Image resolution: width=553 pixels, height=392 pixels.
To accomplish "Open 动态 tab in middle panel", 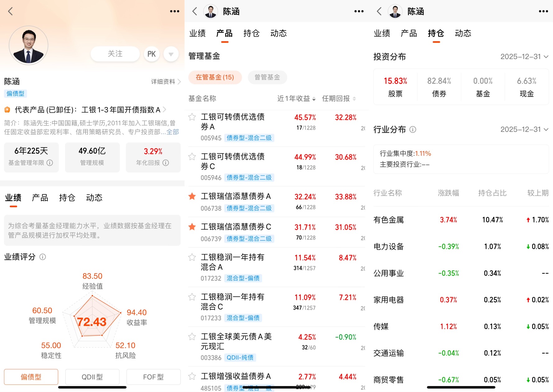I will pos(279,33).
